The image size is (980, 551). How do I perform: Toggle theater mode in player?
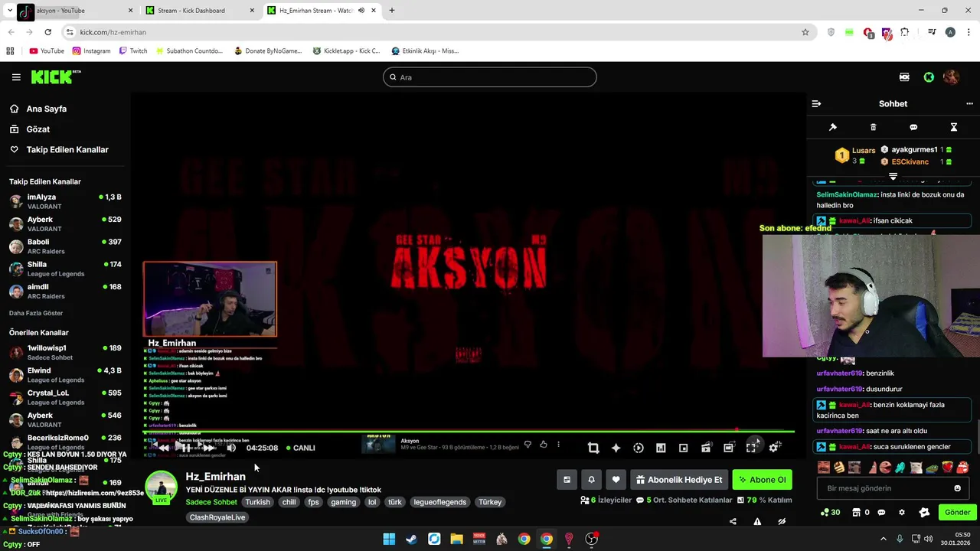(728, 448)
